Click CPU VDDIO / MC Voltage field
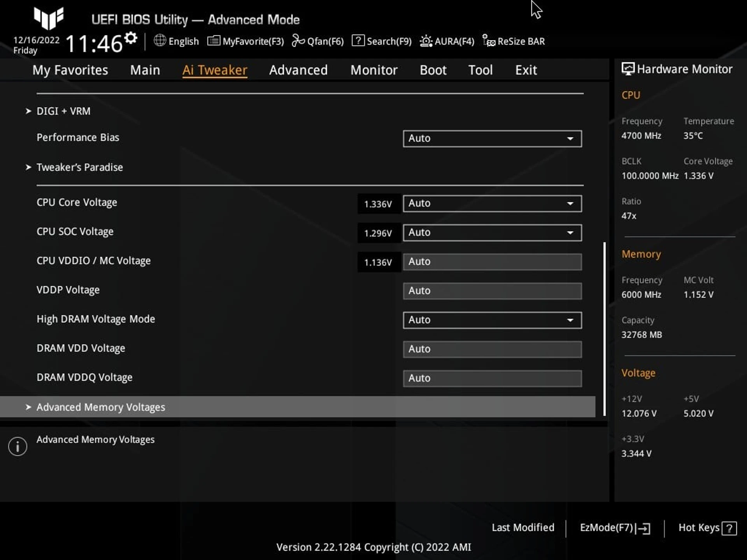Image resolution: width=747 pixels, height=560 pixels. (492, 262)
